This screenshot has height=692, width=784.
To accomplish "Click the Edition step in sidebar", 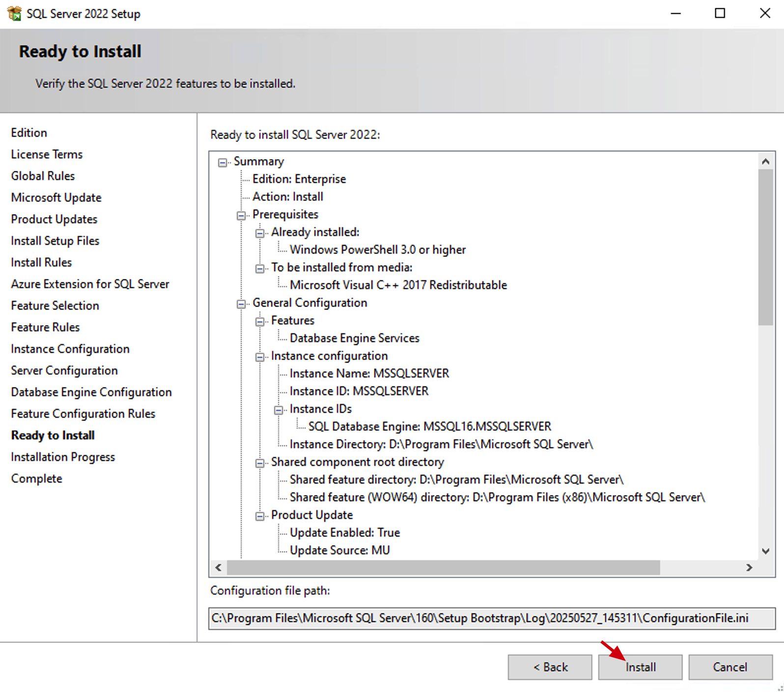I will pyautogui.click(x=29, y=133).
